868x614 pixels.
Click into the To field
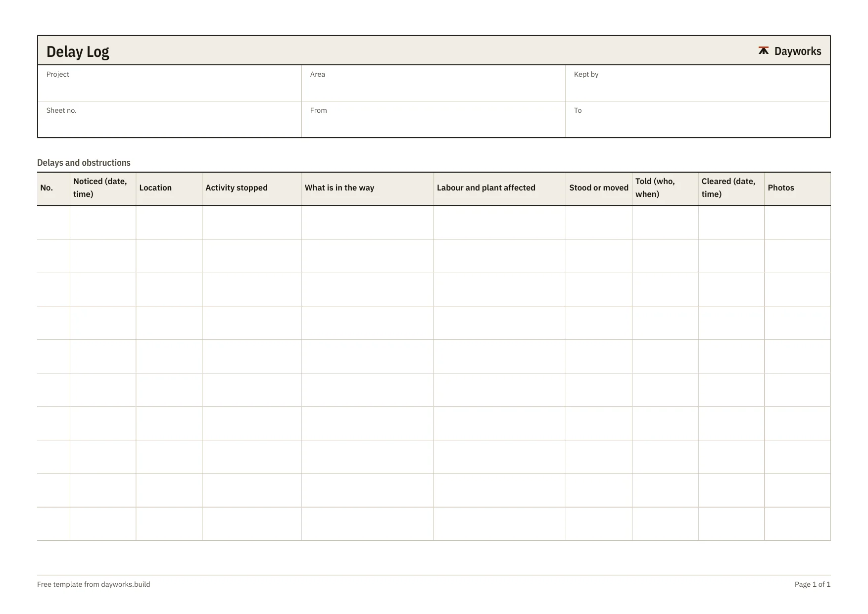pyautogui.click(x=698, y=119)
